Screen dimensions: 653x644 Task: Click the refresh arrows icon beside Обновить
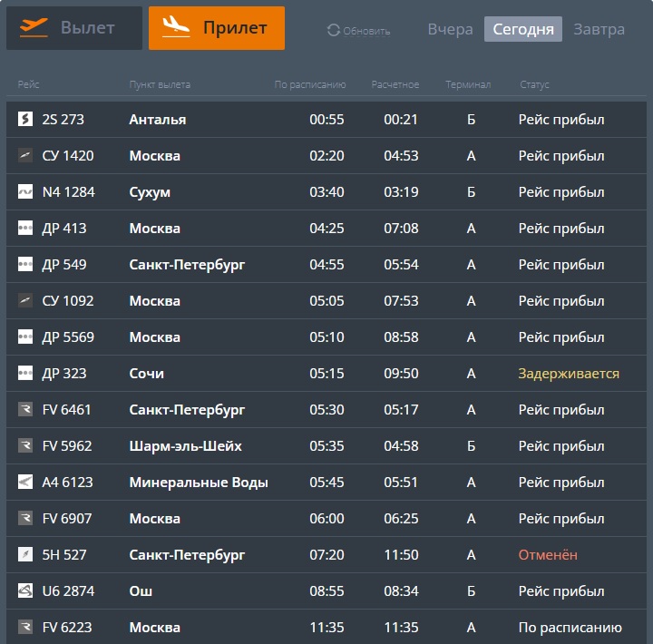(334, 30)
